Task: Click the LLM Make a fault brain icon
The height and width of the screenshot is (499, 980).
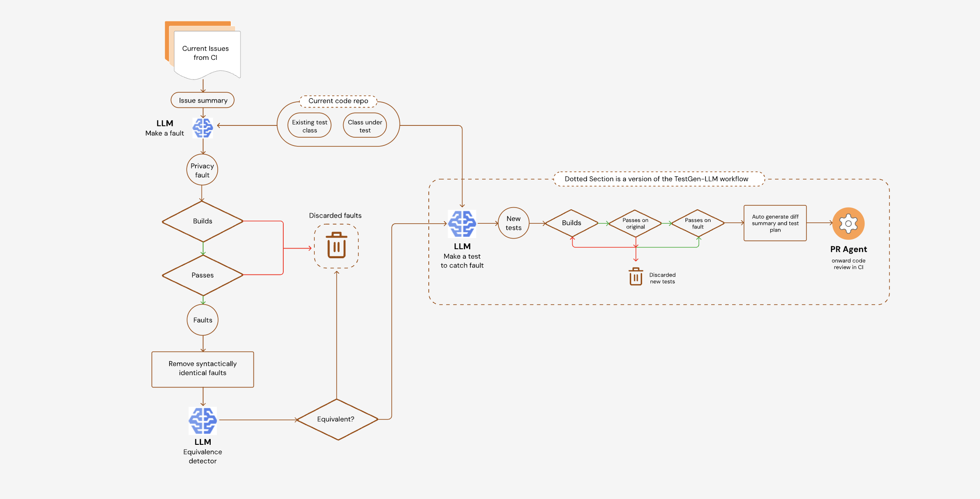Action: coord(203,128)
